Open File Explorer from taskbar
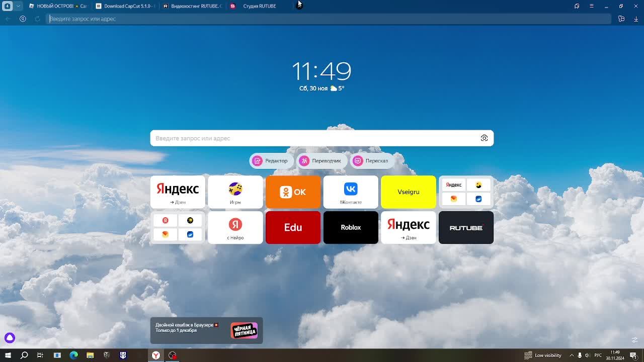The width and height of the screenshot is (644, 362). pos(90,355)
